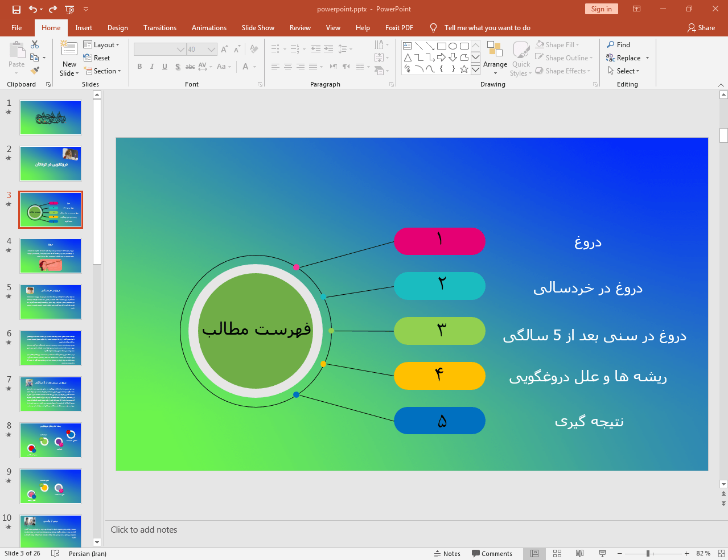
Task: Open the Arrange tool
Action: pyautogui.click(x=495, y=58)
